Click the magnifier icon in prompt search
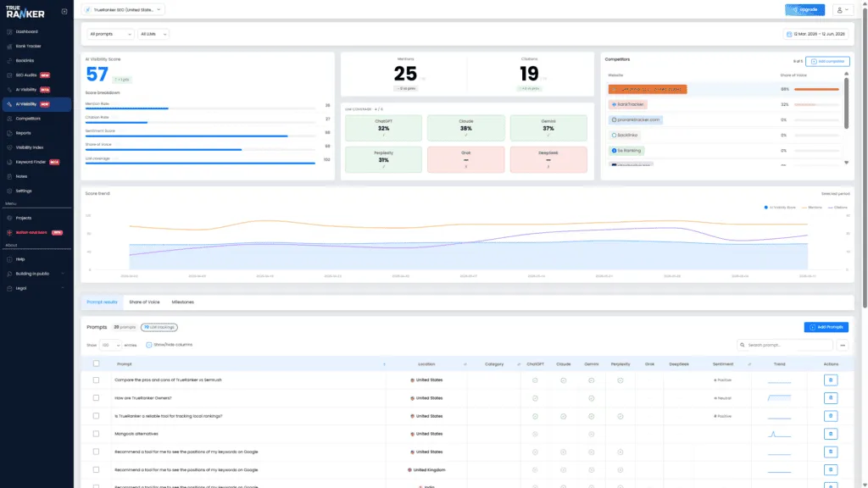Screen dimensions: 868x488 [743, 345]
